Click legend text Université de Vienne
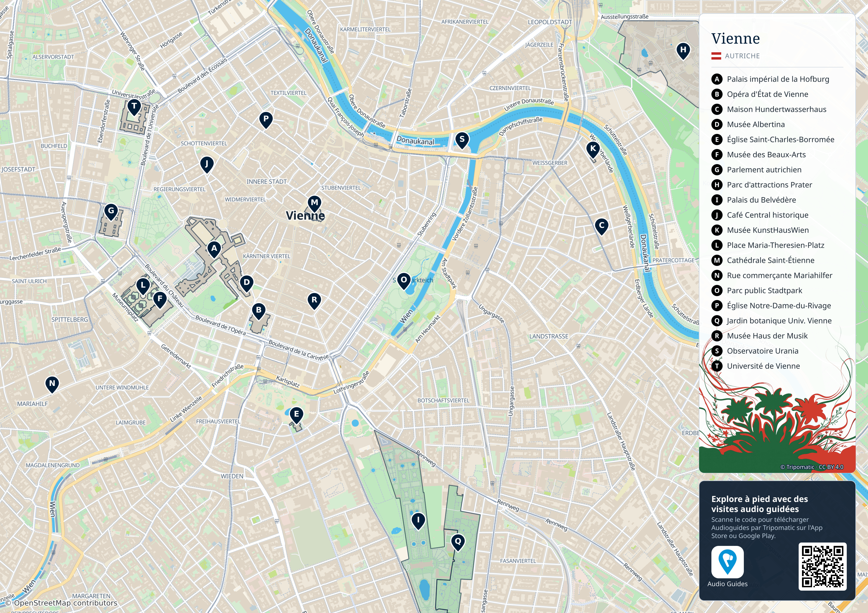Image resolution: width=868 pixels, height=613 pixels. pos(763,366)
